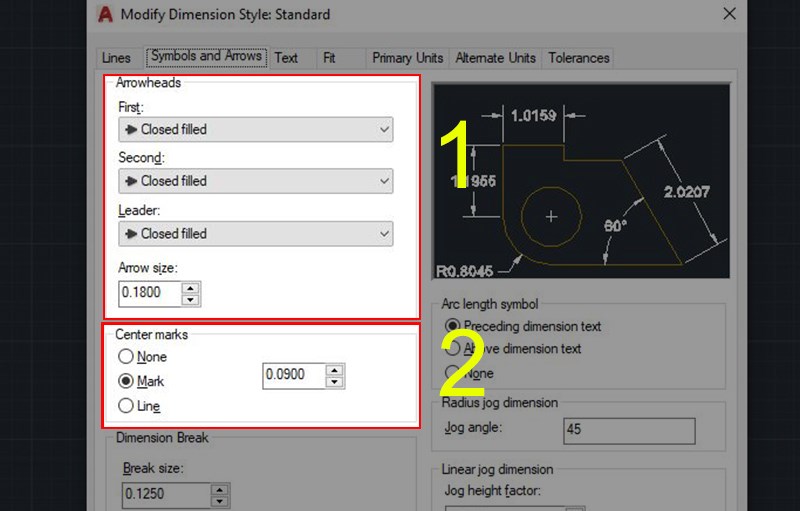Open the First arrowhead dropdown
The image size is (800, 511).
click(256, 130)
